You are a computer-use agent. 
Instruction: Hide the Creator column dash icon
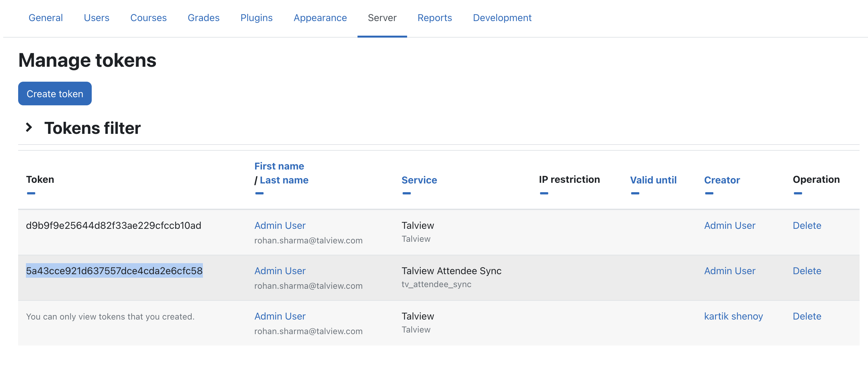pyautogui.click(x=709, y=193)
